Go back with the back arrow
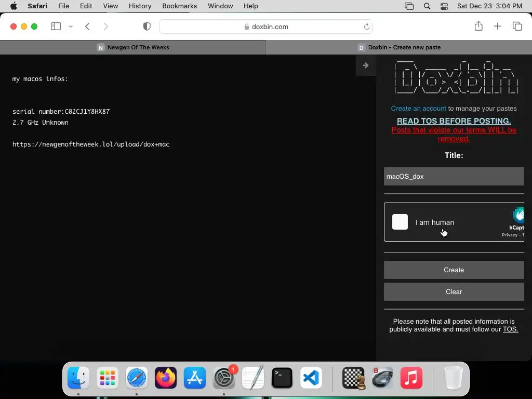 [x=87, y=26]
